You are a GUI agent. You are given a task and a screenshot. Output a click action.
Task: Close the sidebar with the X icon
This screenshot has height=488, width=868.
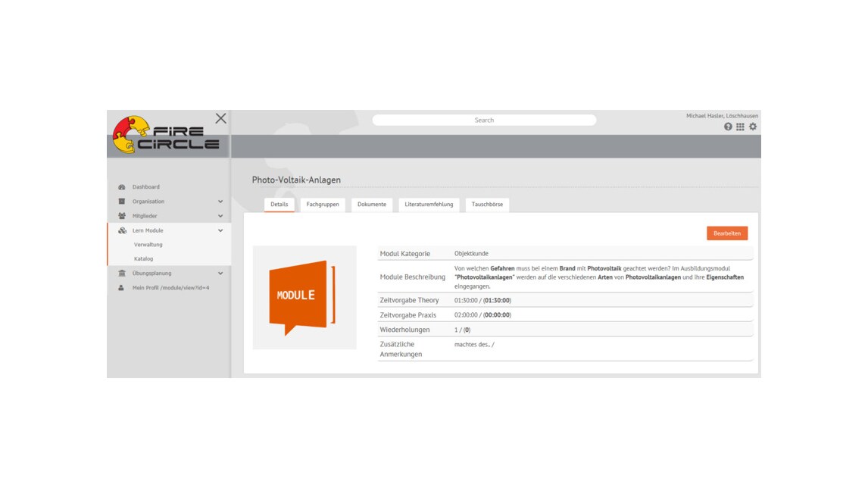click(220, 118)
